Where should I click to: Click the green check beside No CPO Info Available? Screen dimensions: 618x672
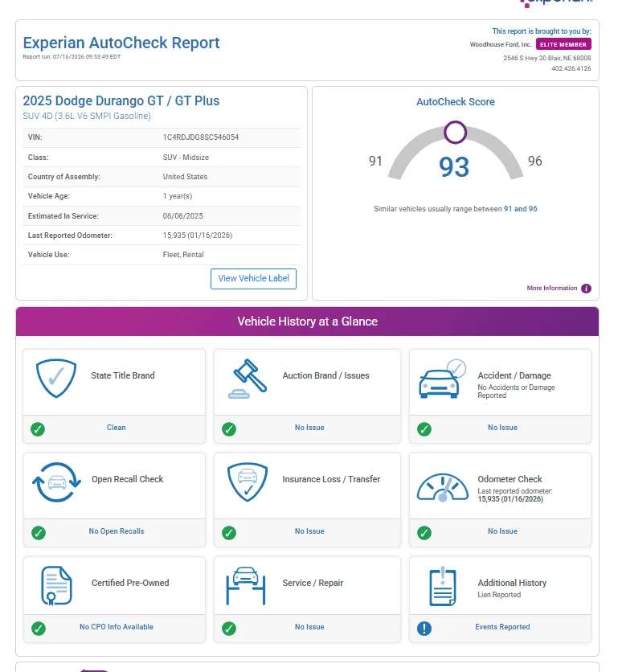tap(39, 629)
